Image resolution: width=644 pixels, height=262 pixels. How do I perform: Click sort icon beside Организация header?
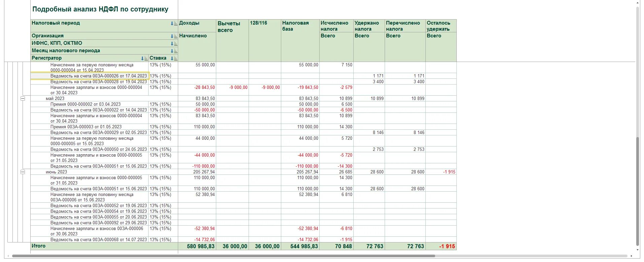pos(174,36)
